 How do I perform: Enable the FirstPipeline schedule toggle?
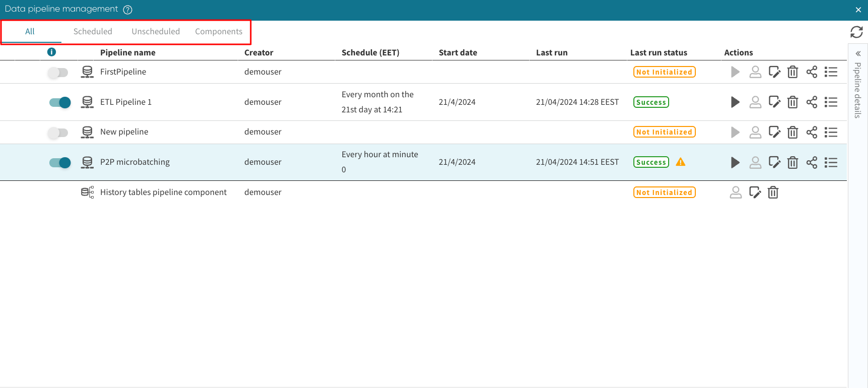point(58,73)
